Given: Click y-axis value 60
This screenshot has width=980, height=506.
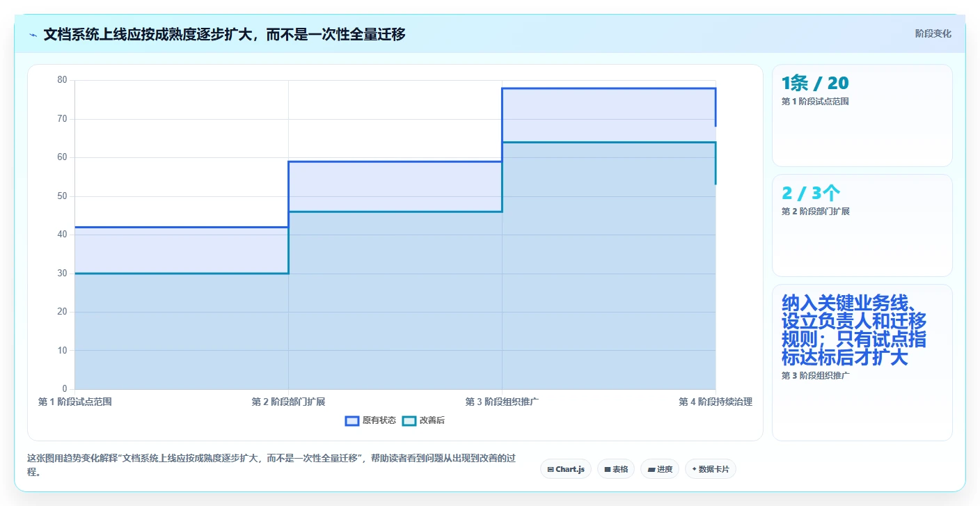Looking at the screenshot, I should point(62,157).
